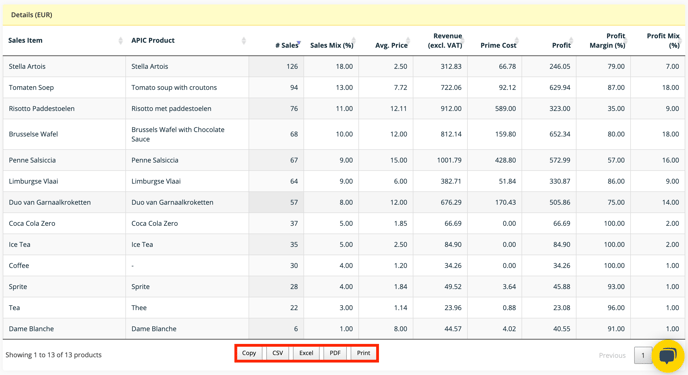Viewport: 688px width, 375px height.
Task: Open the chat support bubble icon
Action: tap(667, 356)
